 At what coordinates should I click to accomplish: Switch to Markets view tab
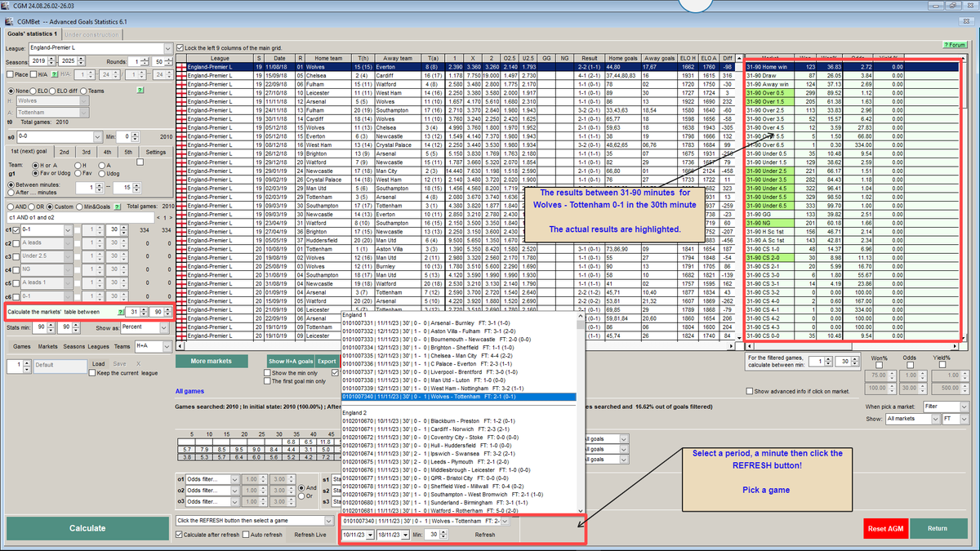[x=47, y=346]
